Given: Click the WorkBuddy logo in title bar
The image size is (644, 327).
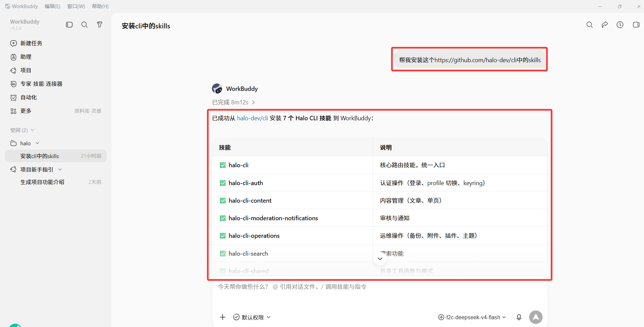Looking at the screenshot, I should pos(7,6).
